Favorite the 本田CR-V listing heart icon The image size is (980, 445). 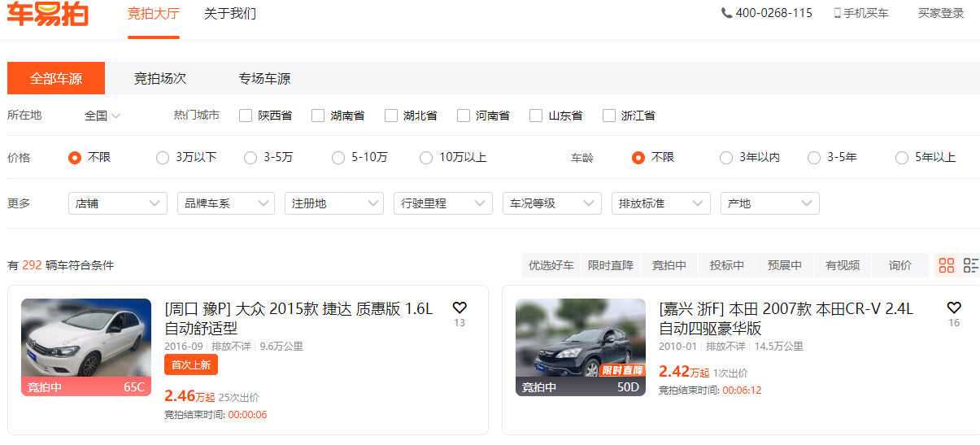[954, 308]
